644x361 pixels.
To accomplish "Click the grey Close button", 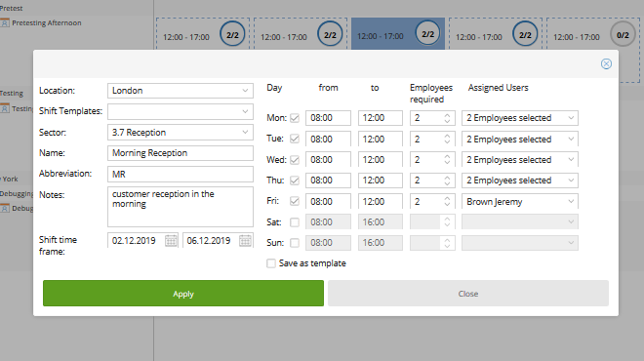I will click(x=468, y=294).
